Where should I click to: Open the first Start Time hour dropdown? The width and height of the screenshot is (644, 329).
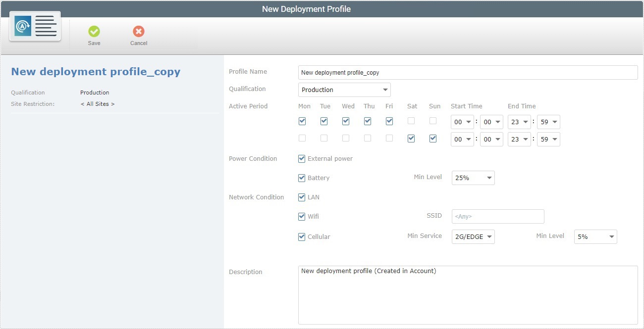pyautogui.click(x=461, y=122)
